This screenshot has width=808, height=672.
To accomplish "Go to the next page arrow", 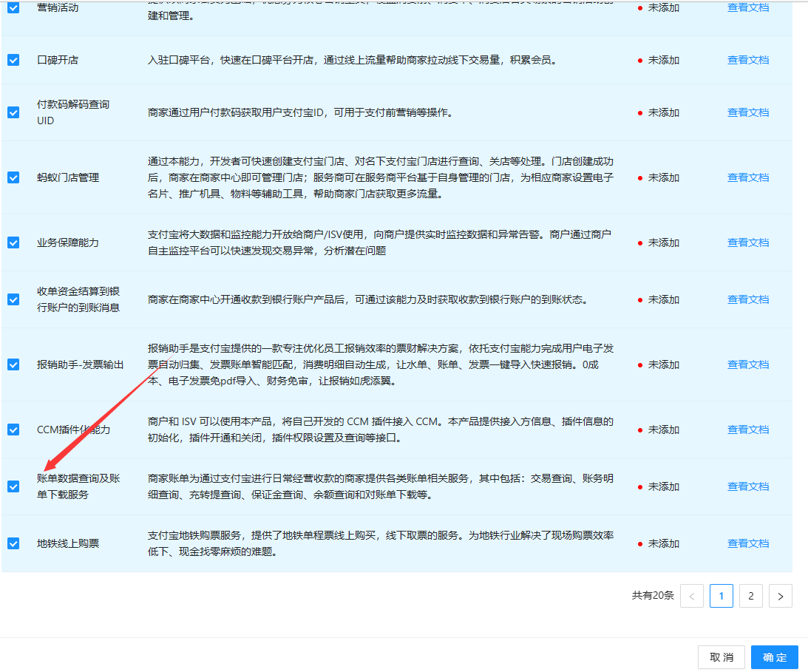I will click(780, 596).
